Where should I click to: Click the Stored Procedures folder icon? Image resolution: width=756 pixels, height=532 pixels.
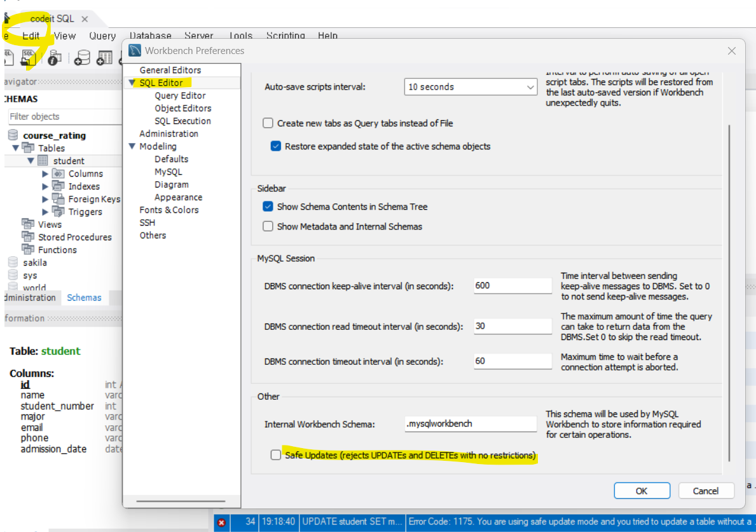pyautogui.click(x=28, y=236)
